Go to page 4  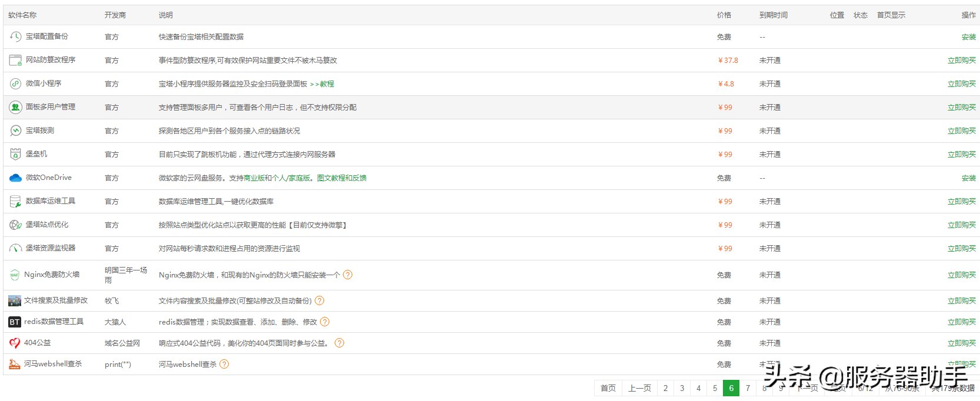(698, 388)
